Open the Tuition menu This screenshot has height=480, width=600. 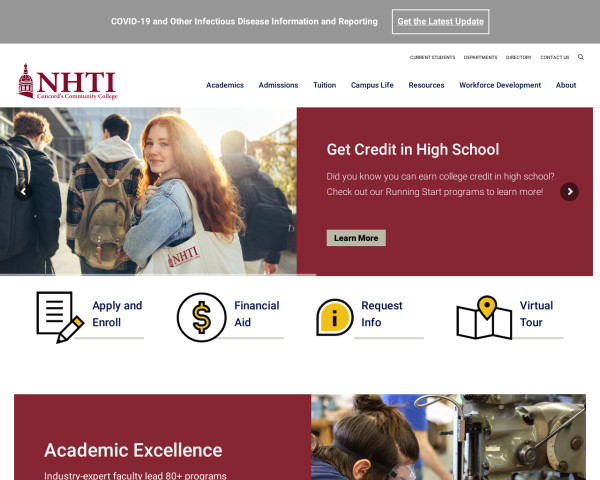pos(324,85)
